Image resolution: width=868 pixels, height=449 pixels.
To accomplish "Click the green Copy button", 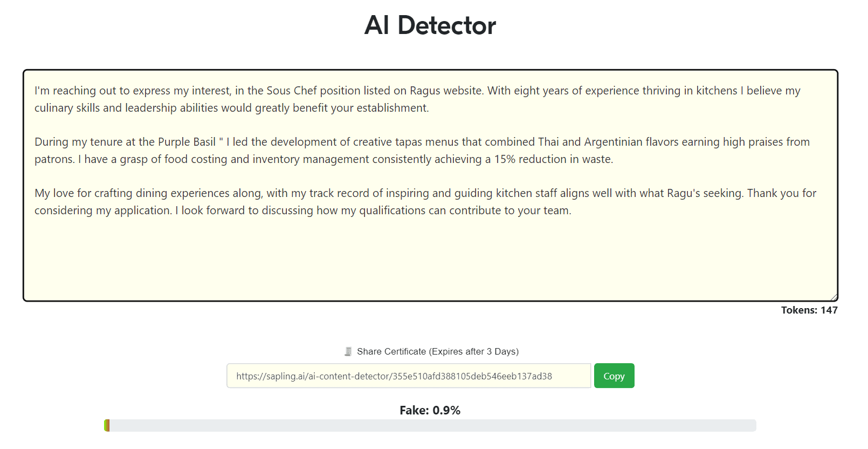I will tap(614, 376).
